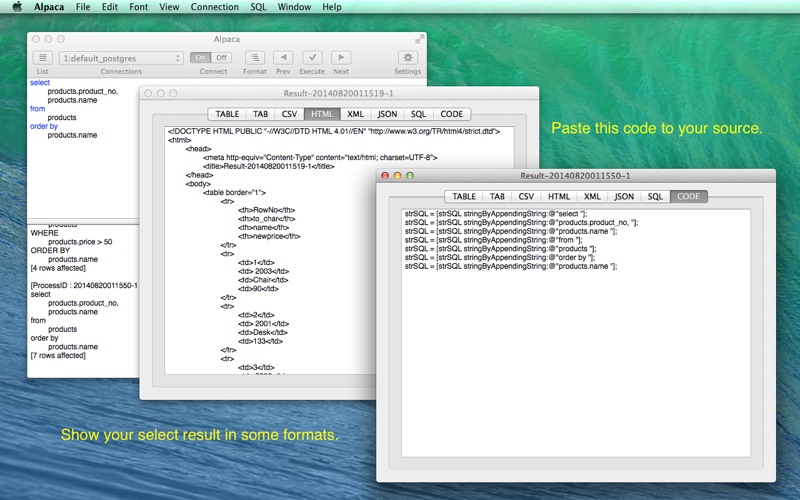Viewport: 800px width, 500px height.
Task: Click '<th>newprice</th>' in HTML output
Action: pyautogui.click(x=269, y=236)
